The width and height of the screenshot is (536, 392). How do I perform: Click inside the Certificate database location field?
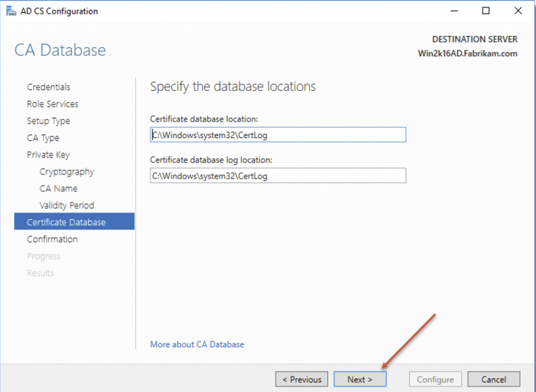[278, 135]
